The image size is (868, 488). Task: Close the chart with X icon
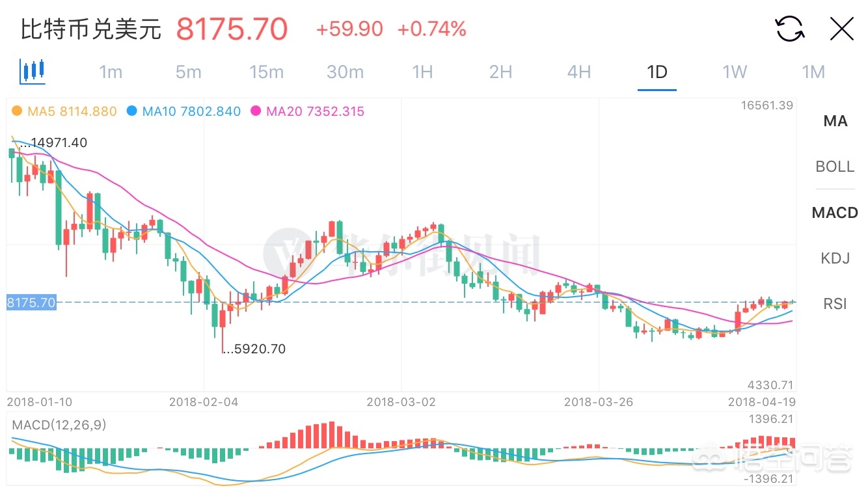tap(842, 29)
